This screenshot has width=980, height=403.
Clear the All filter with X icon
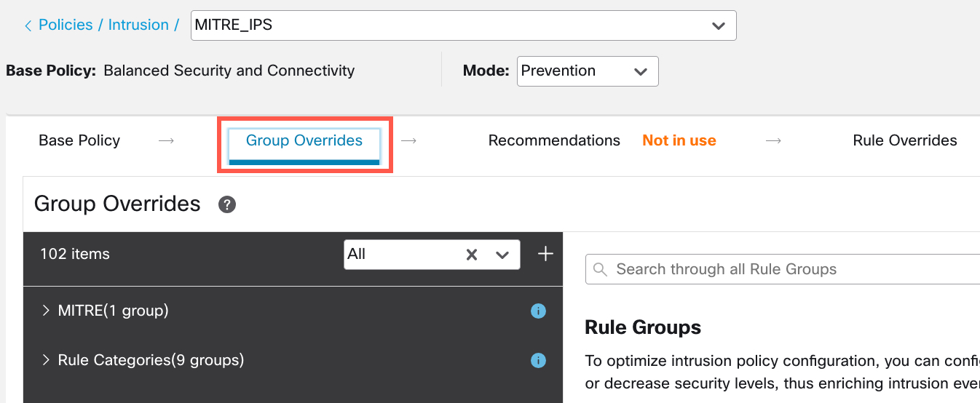click(x=472, y=255)
